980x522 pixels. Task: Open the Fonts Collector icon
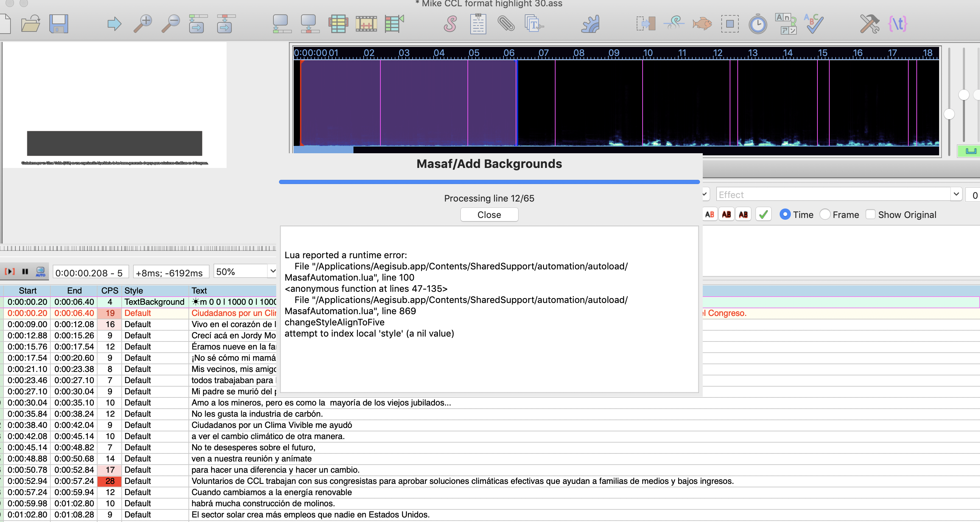(x=534, y=24)
